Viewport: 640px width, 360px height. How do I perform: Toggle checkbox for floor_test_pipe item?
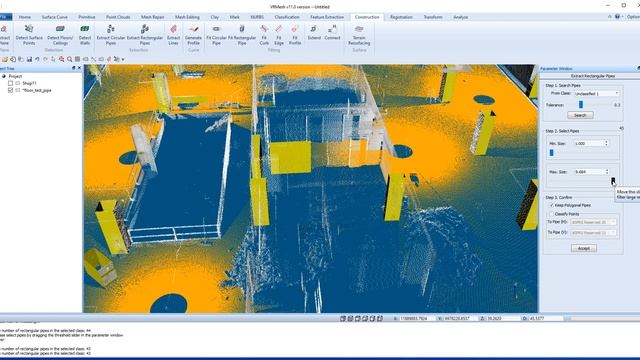[11, 90]
